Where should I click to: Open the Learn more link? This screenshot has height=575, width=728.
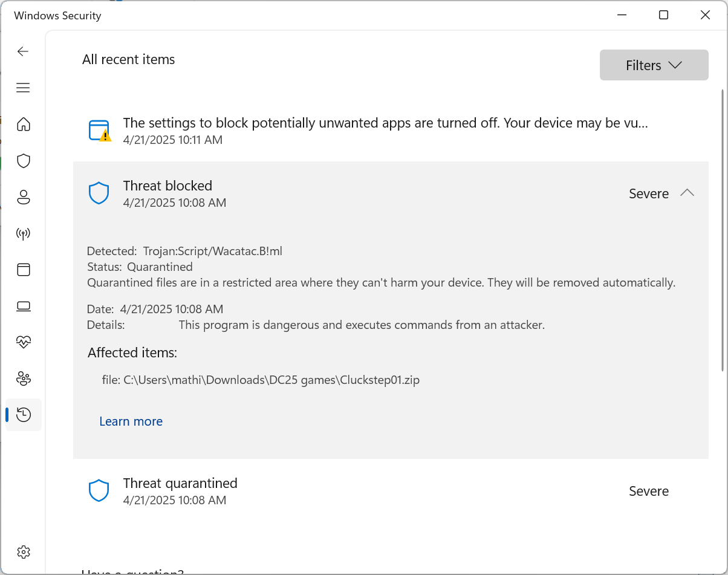[x=131, y=421]
